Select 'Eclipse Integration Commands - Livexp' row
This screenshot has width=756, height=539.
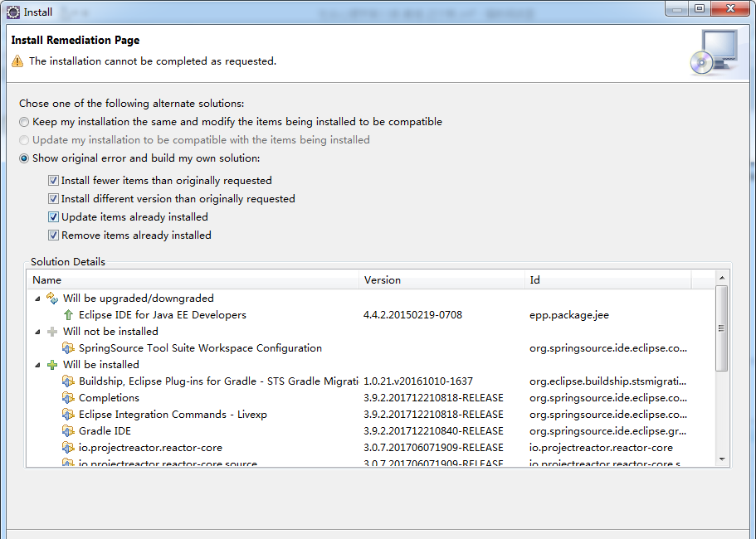coord(173,415)
